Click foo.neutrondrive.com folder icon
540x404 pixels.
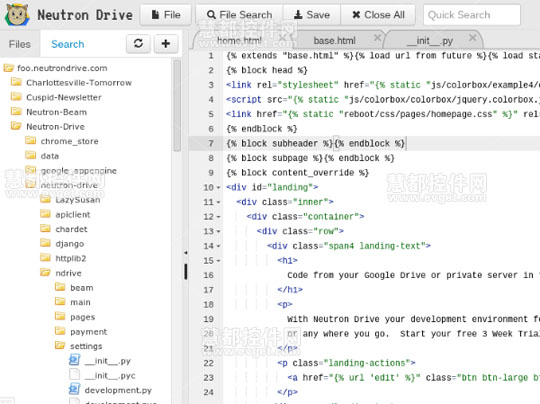click(9, 68)
